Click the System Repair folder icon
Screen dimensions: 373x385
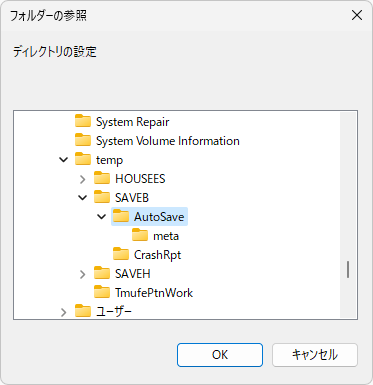83,121
